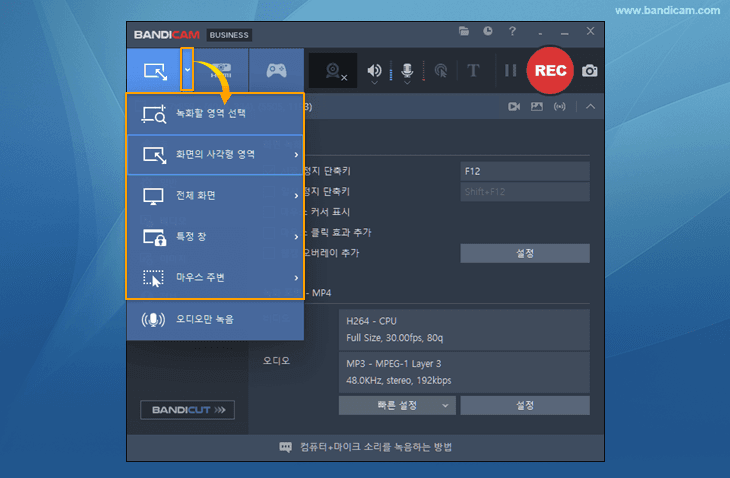Screen dimensions: 730x478
Task: Toggle the webcam overlay icon
Action: tap(333, 71)
